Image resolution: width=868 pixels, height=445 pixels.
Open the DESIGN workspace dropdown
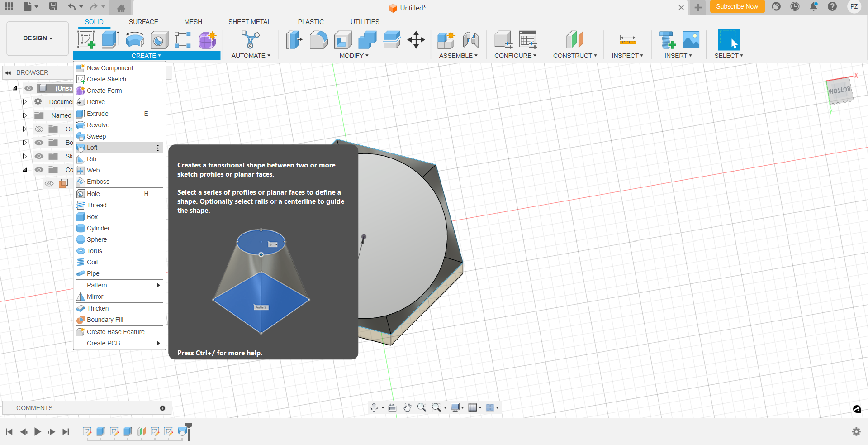38,38
